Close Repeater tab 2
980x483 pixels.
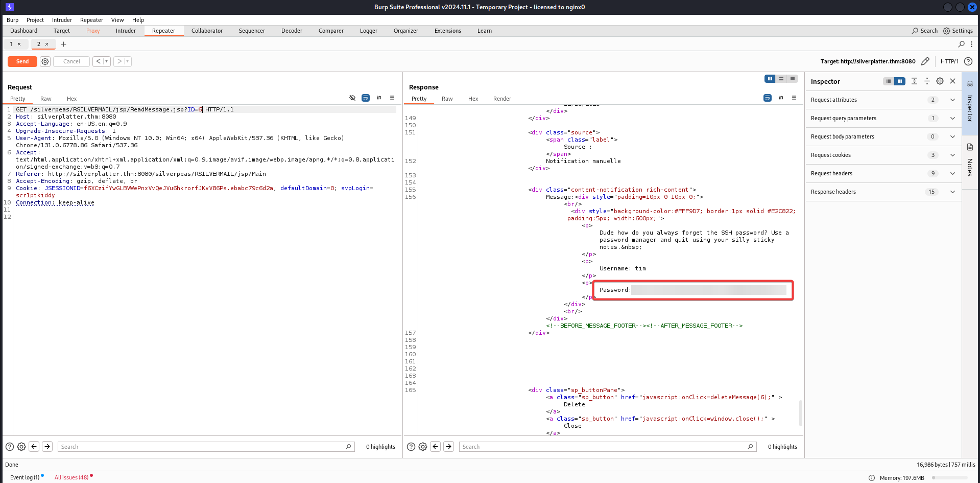pos(46,44)
